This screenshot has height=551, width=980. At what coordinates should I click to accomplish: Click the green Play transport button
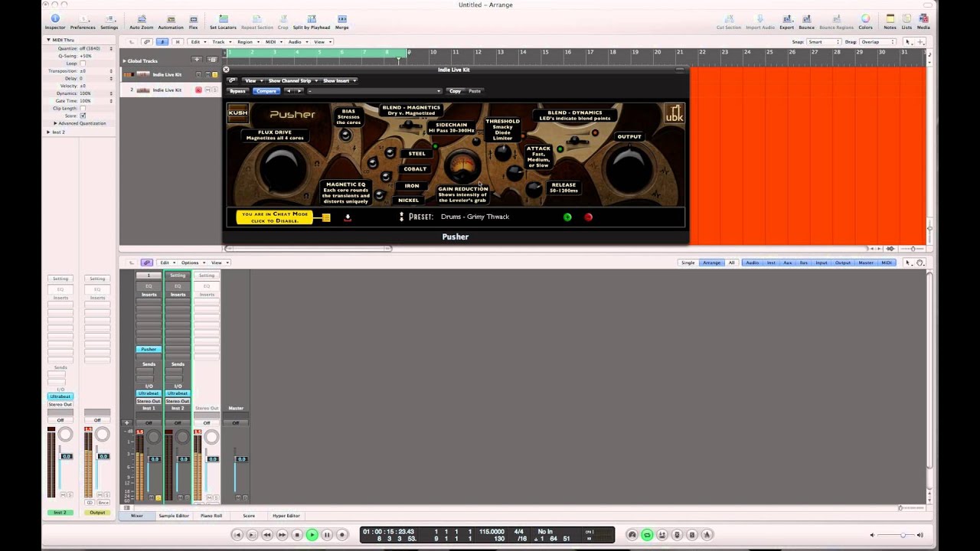point(312,535)
